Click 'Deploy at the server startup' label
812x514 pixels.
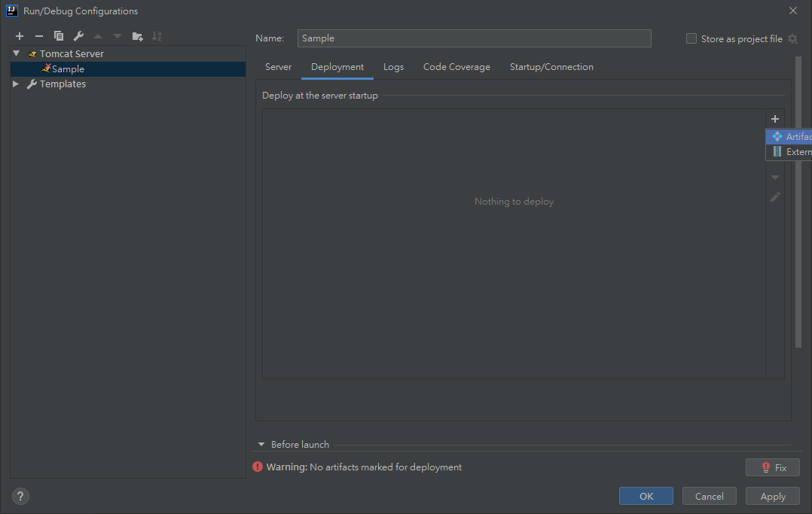[320, 96]
